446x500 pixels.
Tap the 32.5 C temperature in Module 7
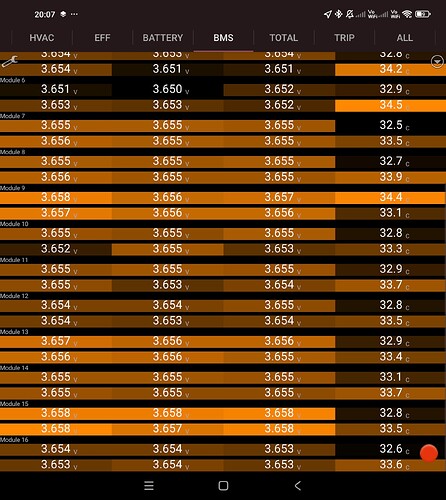point(391,125)
